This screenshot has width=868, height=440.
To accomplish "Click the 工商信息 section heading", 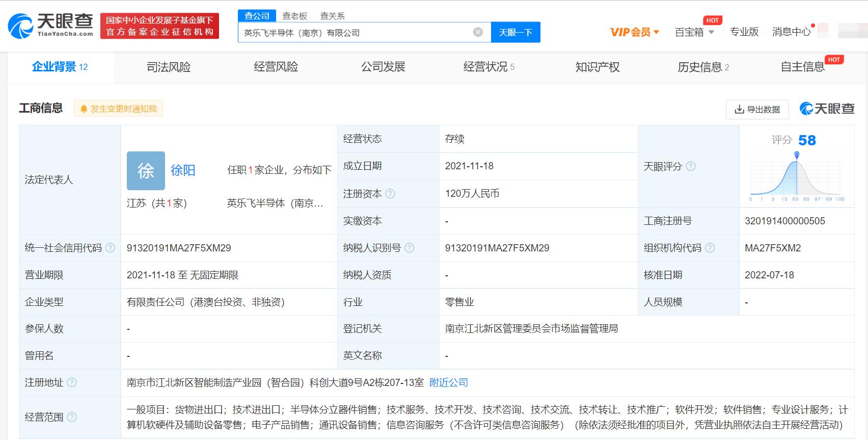I will point(41,108).
